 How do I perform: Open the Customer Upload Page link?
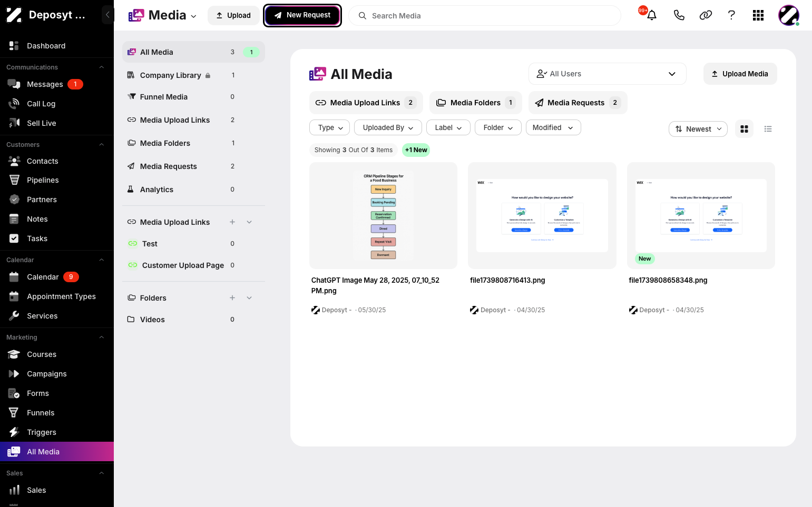tap(193, 265)
